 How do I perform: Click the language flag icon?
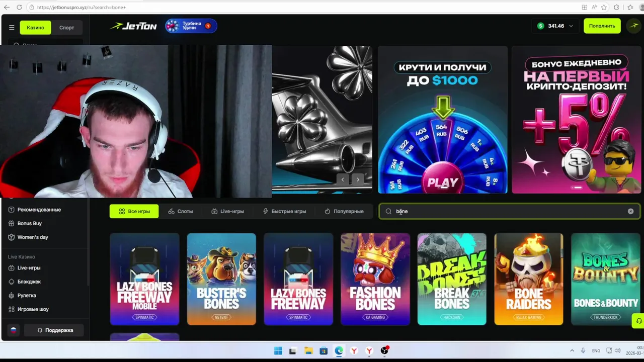click(x=14, y=330)
